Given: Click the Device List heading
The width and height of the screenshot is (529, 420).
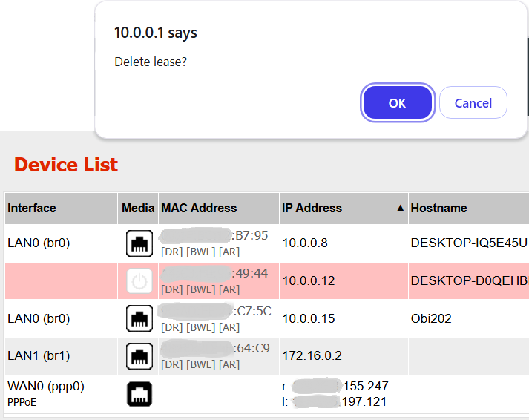Looking at the screenshot, I should pyautogui.click(x=66, y=165).
